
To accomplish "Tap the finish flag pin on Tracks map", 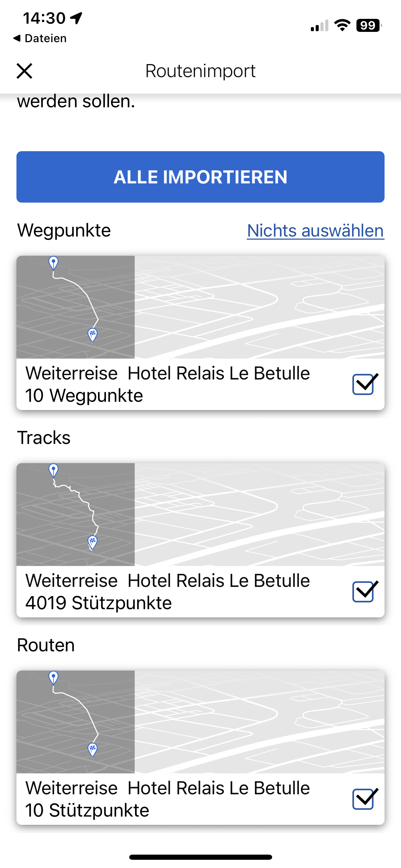I will coord(93,542).
